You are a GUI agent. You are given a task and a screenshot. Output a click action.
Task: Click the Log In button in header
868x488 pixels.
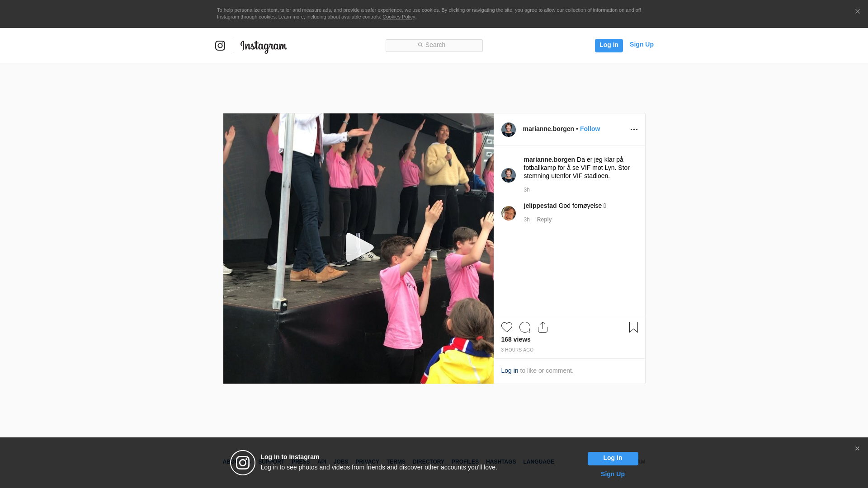click(x=609, y=45)
